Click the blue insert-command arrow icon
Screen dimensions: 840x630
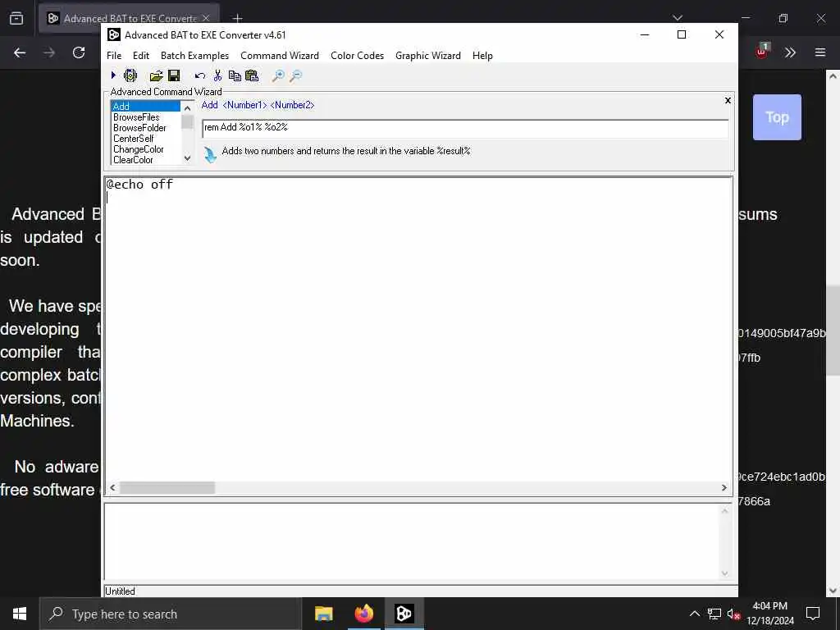coord(210,155)
